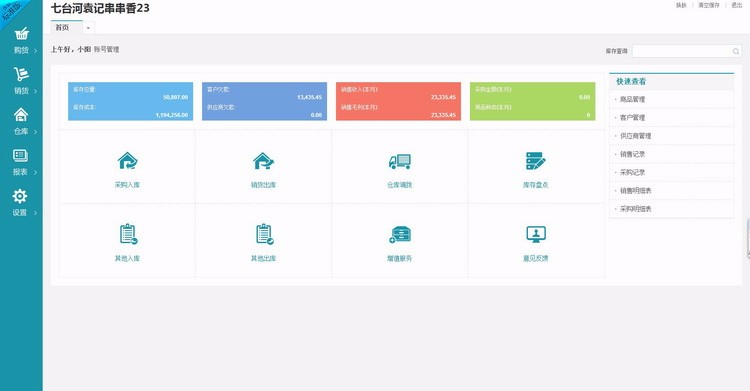This screenshot has width=750, height=391.
Task: Click the green 采购金额(本月) summary card
Action: tap(532, 101)
